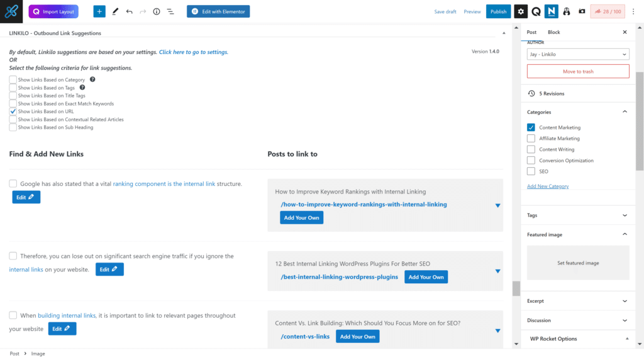
Task: Click Edit with Elementor button
Action: [218, 11]
